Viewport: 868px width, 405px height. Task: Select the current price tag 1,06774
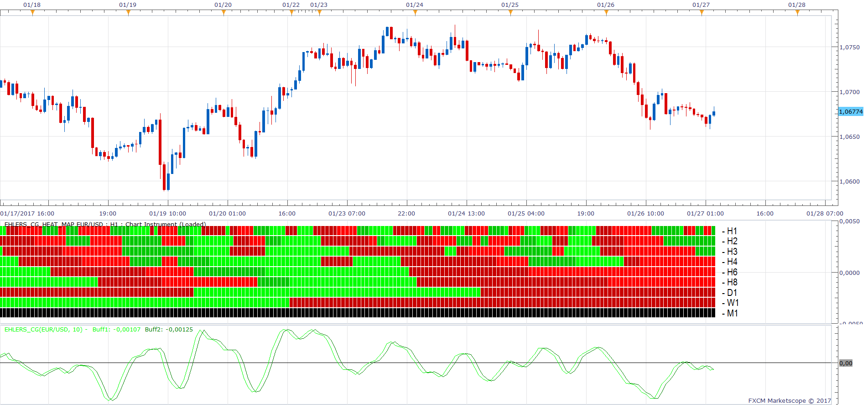(x=851, y=111)
